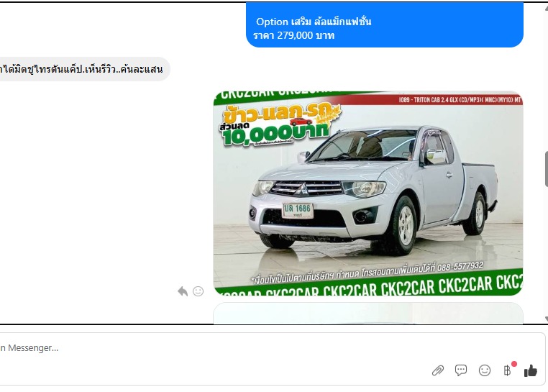548x392 pixels.
Task: Select the blue message with 279,000 price
Action: pos(385,24)
